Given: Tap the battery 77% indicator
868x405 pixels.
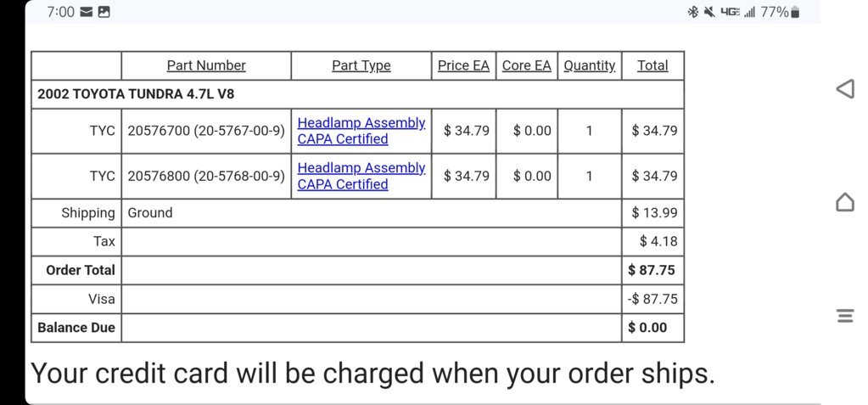Looking at the screenshot, I should point(780,12).
